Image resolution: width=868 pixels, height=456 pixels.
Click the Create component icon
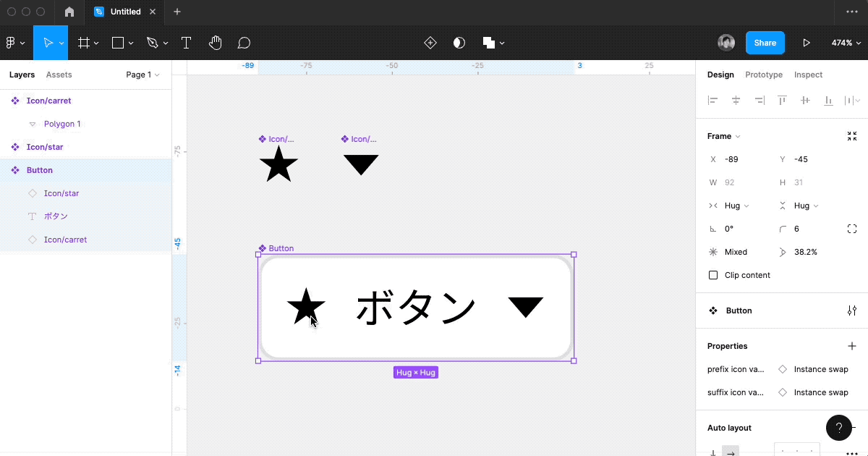430,43
